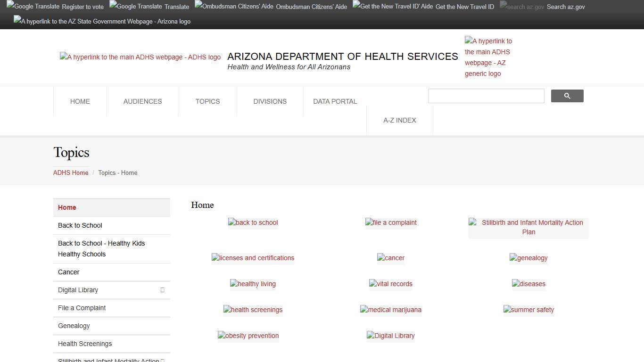Screen dimensions: 644x362
Task: Open the medical marijuana image tile
Action: [390, 310]
